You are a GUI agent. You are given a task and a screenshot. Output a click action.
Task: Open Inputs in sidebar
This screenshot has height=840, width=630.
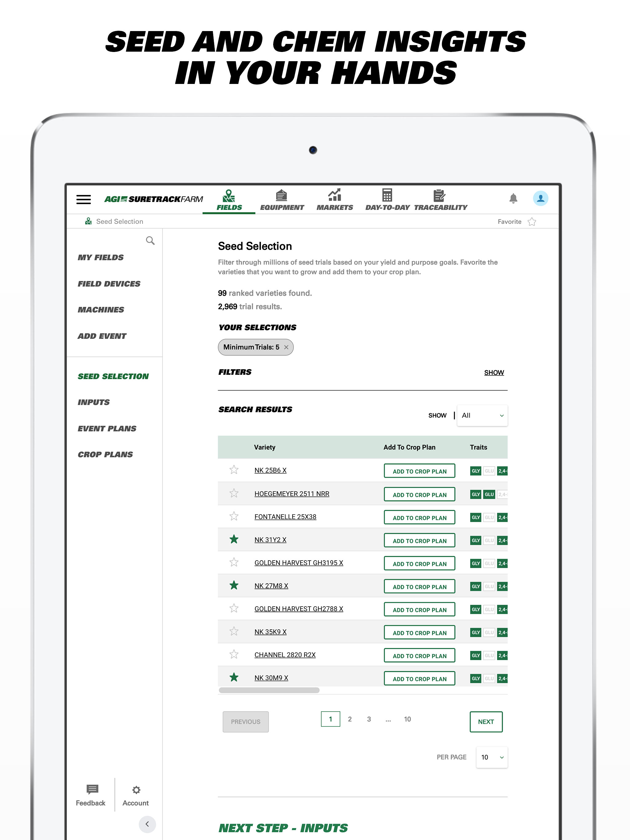click(x=94, y=402)
